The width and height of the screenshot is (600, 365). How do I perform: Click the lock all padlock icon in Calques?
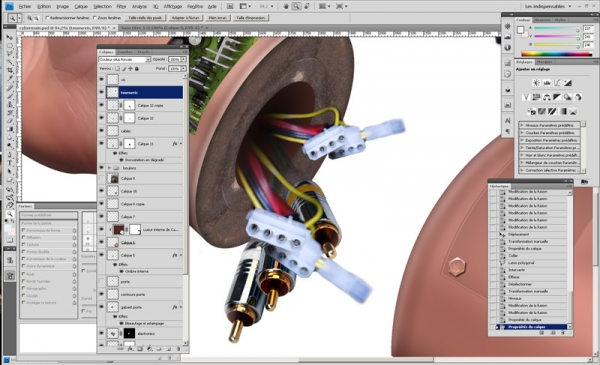pyautogui.click(x=137, y=69)
